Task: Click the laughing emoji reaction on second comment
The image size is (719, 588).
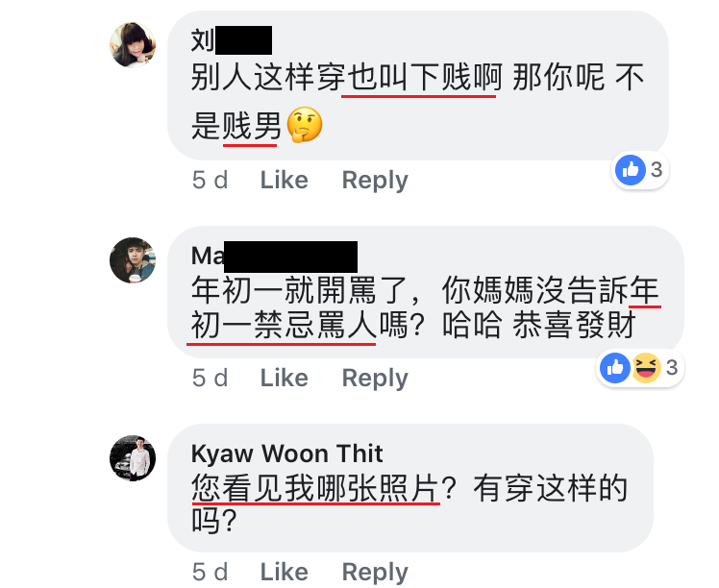Action: coord(646,368)
